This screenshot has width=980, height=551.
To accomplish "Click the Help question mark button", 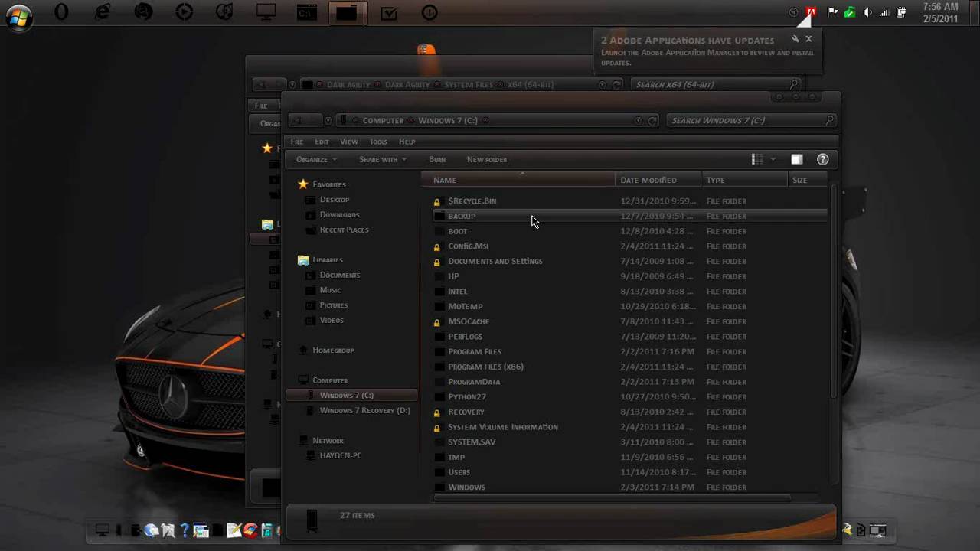I will 822,159.
